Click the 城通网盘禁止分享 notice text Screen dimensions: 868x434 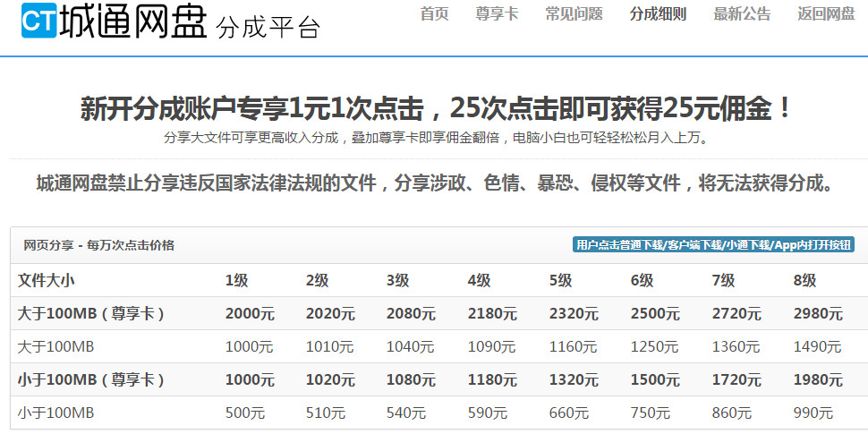436,183
